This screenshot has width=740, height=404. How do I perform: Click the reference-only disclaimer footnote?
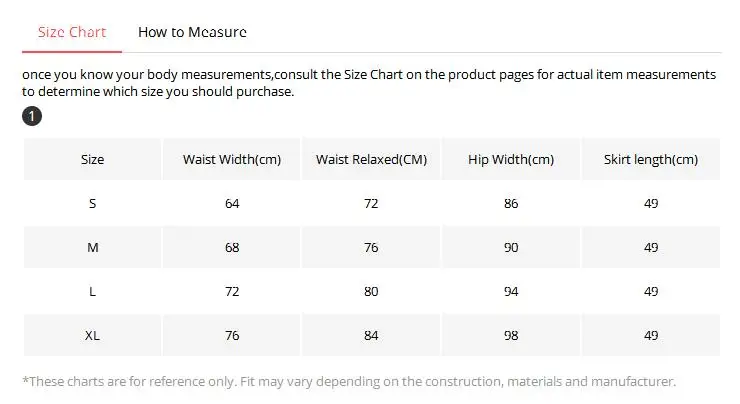[x=349, y=381]
